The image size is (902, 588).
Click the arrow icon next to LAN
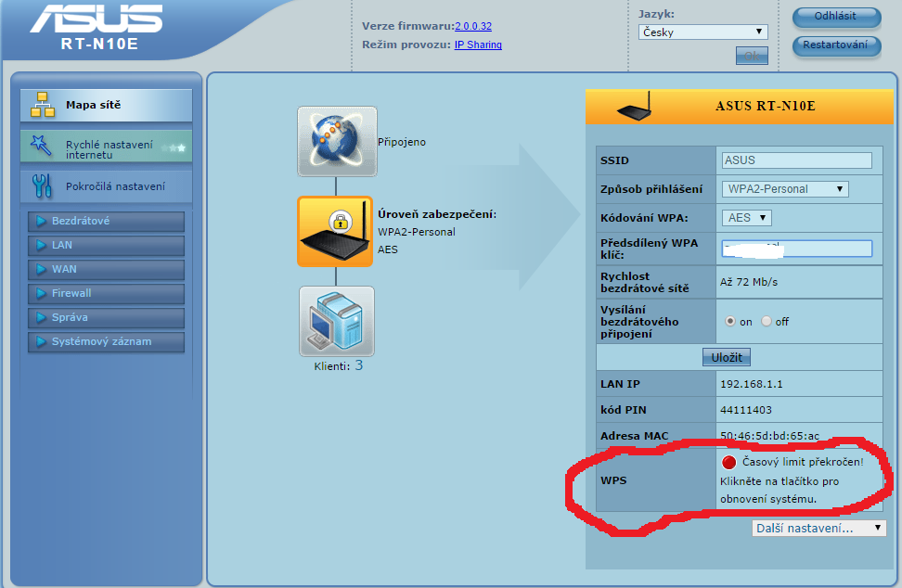click(x=41, y=245)
